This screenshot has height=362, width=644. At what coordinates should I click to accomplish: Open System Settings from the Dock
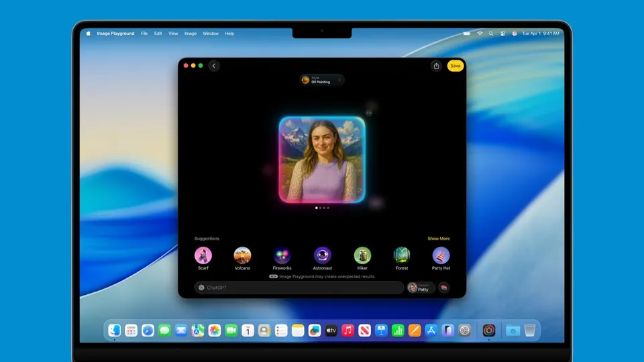coord(464,330)
